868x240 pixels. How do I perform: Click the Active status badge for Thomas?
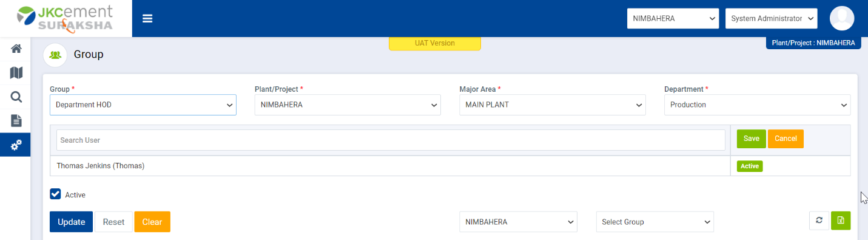point(750,166)
